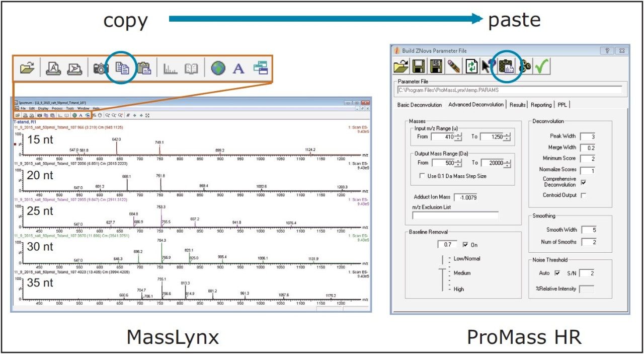644x354 pixels.
Task: Open the Process menu in Spectrum window
Action: click(x=57, y=108)
